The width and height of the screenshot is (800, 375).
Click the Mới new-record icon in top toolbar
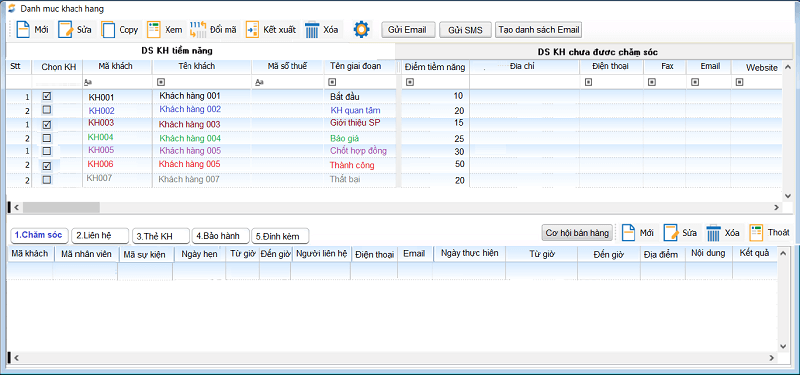(x=23, y=30)
